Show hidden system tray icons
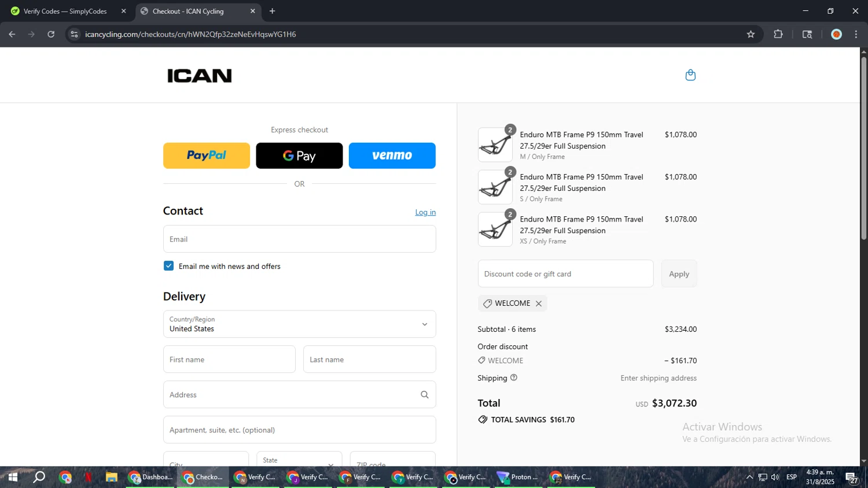Screen dimensions: 868x488 tap(749, 477)
